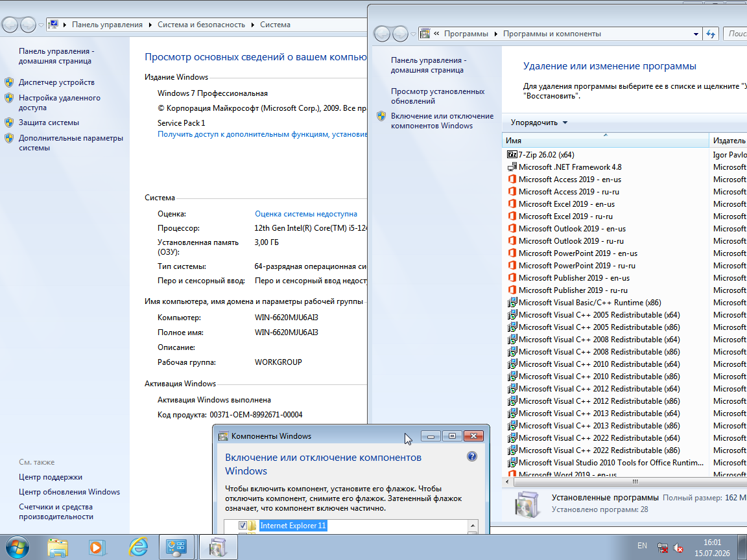Viewport: 747px width, 560px height.
Task: Open Windows Explorer from the taskbar
Action: [58, 547]
